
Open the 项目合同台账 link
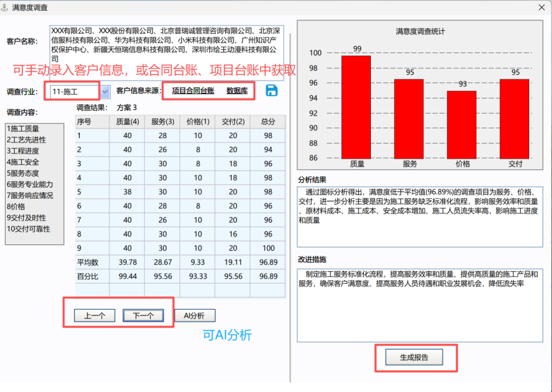pos(194,91)
